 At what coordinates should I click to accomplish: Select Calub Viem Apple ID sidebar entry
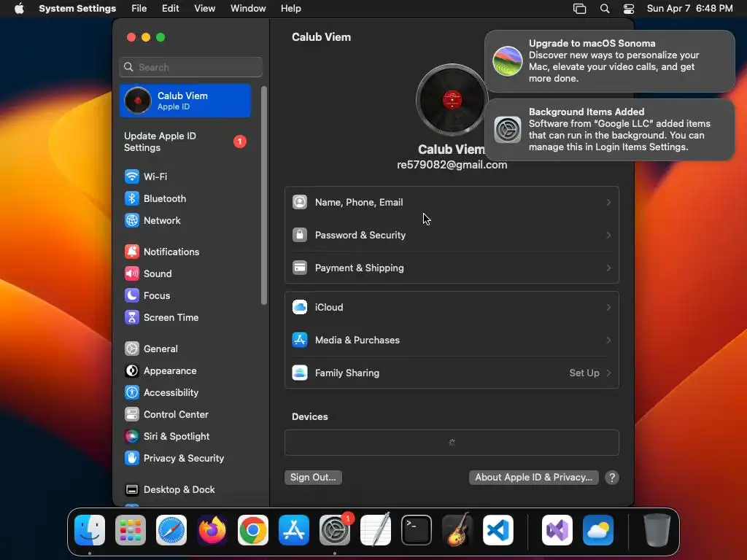click(x=185, y=101)
